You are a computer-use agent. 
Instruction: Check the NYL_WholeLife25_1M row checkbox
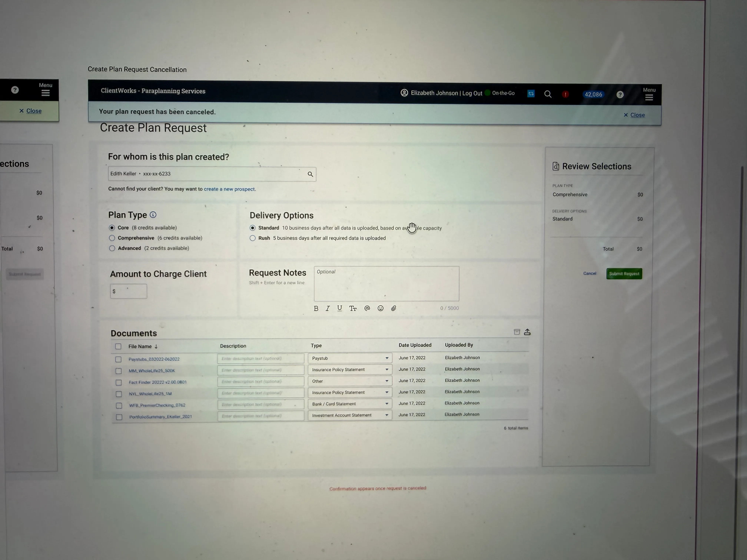[x=119, y=394]
